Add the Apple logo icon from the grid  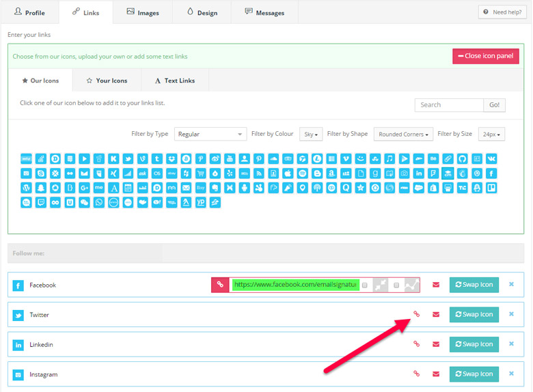pyautogui.click(x=288, y=173)
